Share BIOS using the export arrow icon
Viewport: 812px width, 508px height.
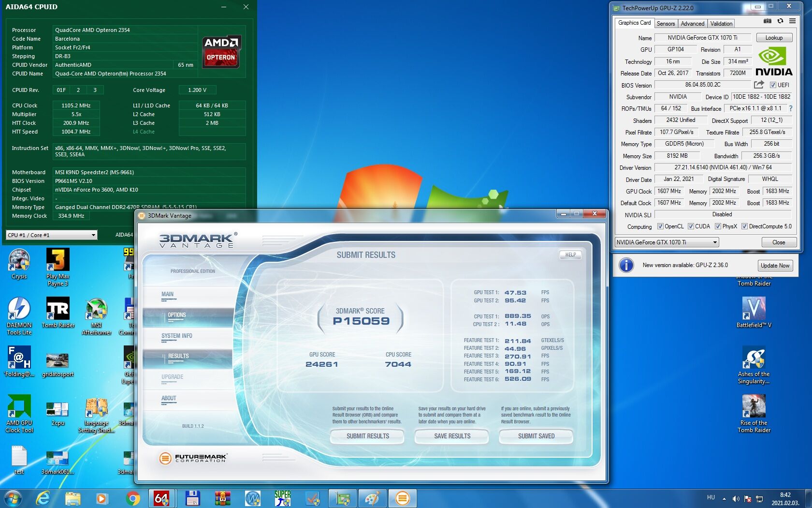coord(759,85)
